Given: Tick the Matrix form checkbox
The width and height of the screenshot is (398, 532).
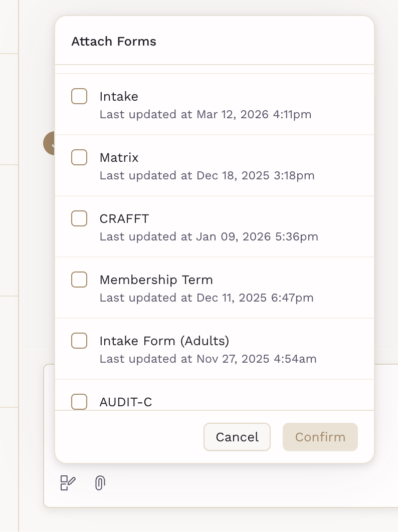Looking at the screenshot, I should [x=79, y=157].
